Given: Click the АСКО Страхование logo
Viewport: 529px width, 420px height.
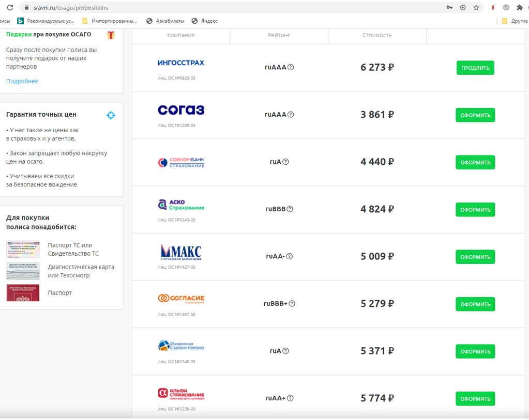Looking at the screenshot, I should pyautogui.click(x=181, y=205).
